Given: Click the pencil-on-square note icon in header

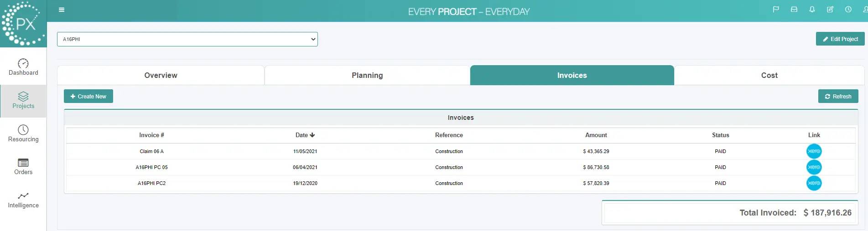Looking at the screenshot, I should pyautogui.click(x=830, y=10).
